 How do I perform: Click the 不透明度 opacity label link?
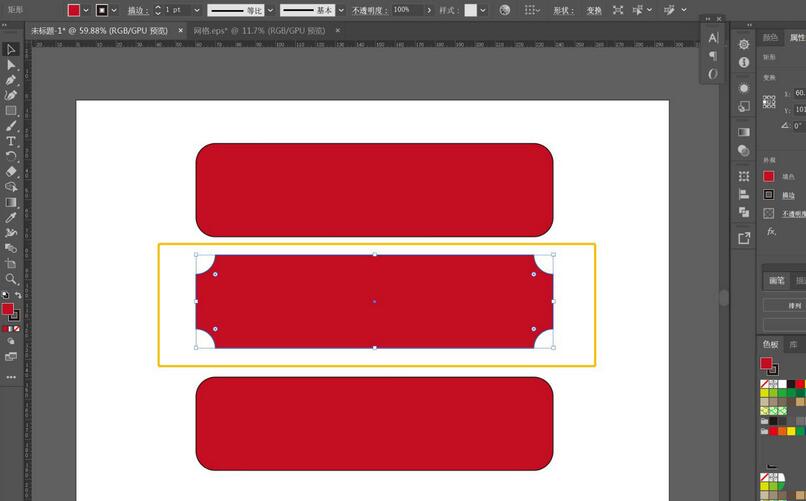click(368, 10)
